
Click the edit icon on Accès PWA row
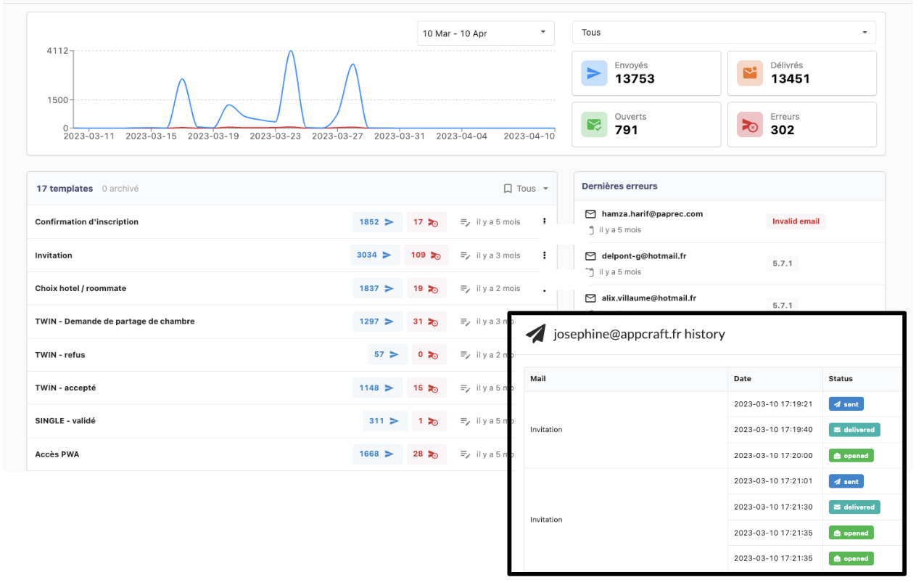click(x=466, y=454)
